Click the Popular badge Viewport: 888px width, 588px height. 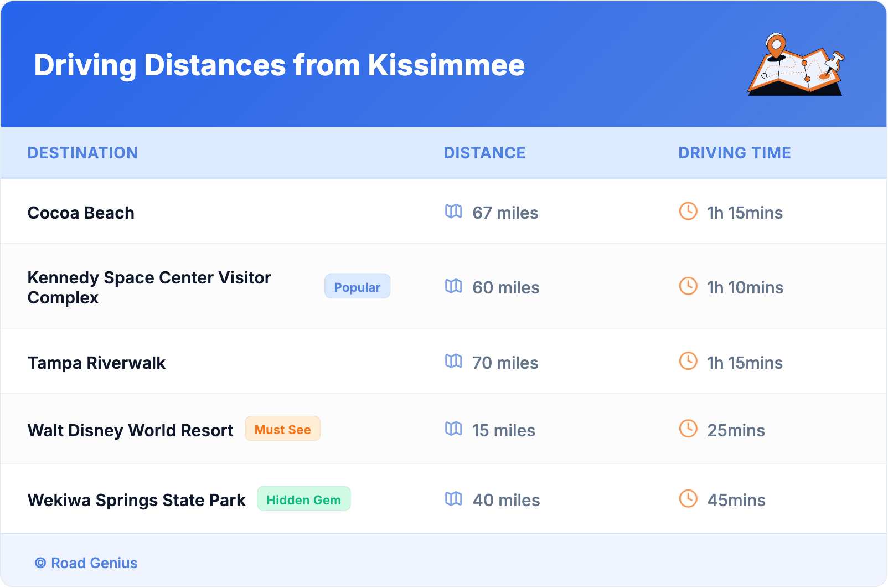point(357,287)
